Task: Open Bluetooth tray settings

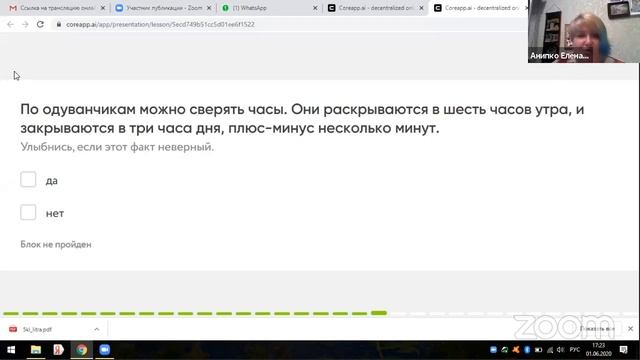Action: pyautogui.click(x=527, y=350)
